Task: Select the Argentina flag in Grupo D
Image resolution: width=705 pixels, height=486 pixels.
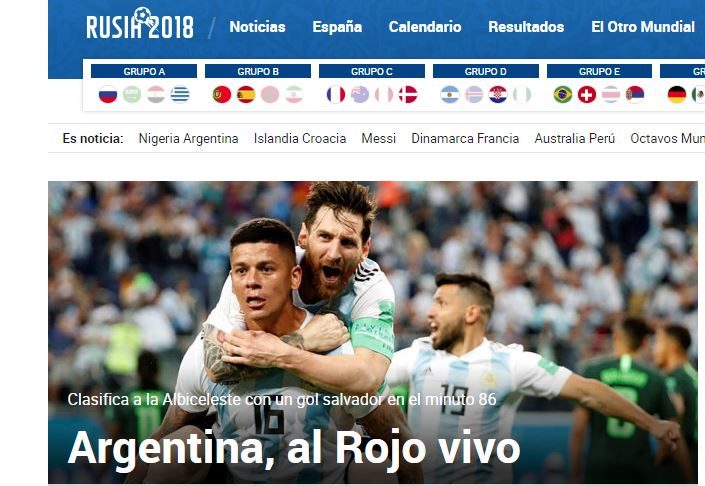Action: coord(450,94)
